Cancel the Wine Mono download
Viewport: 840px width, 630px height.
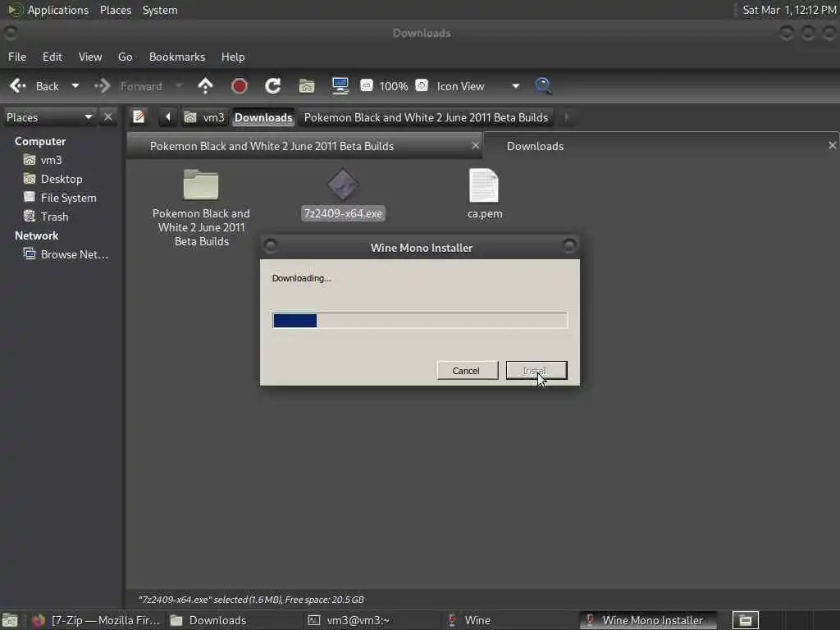467,370
